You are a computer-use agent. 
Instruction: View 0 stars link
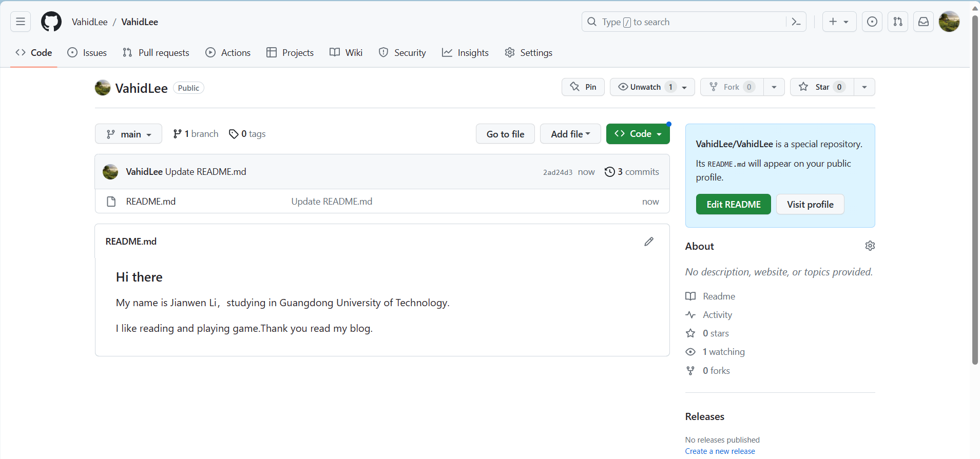pos(707,333)
